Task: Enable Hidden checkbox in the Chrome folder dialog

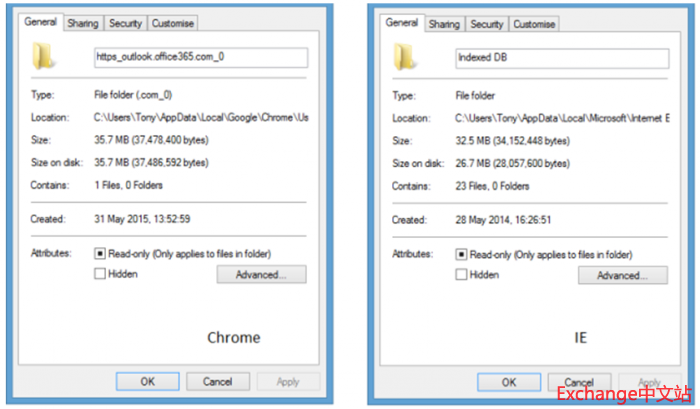Action: coord(100,274)
